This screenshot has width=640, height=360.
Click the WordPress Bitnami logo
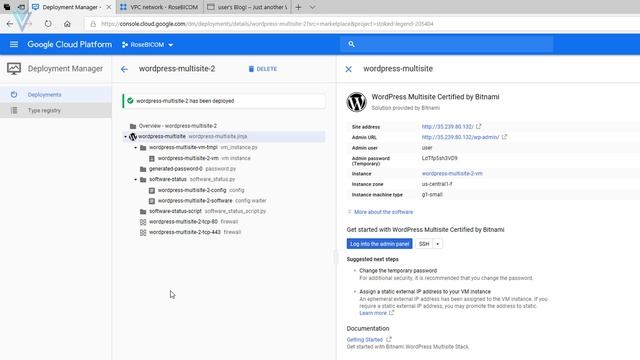click(356, 102)
